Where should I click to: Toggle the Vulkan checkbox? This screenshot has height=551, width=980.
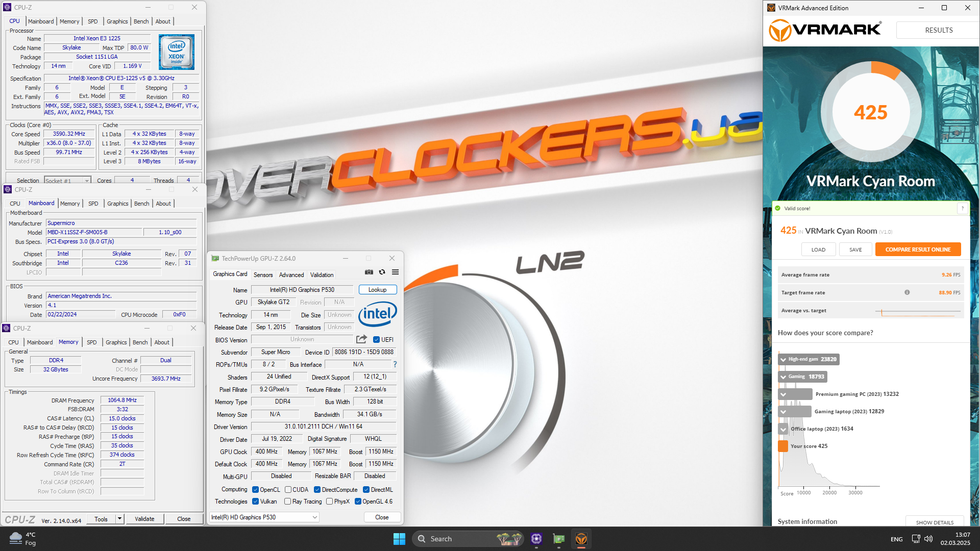255,502
